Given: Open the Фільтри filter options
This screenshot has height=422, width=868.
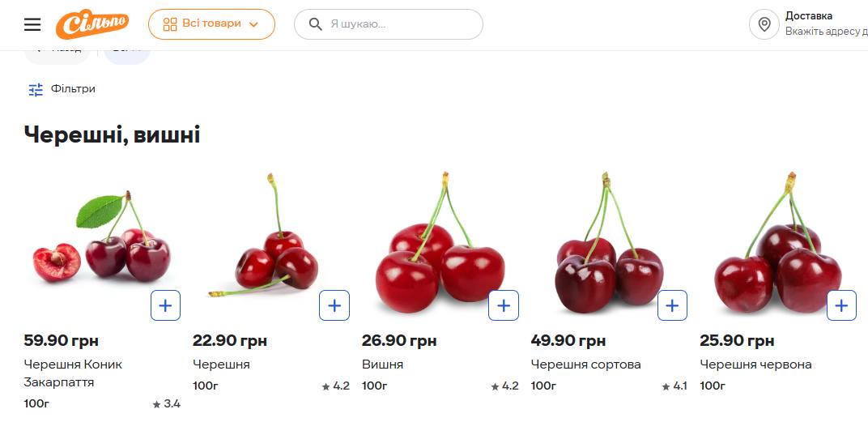Looking at the screenshot, I should [62, 89].
